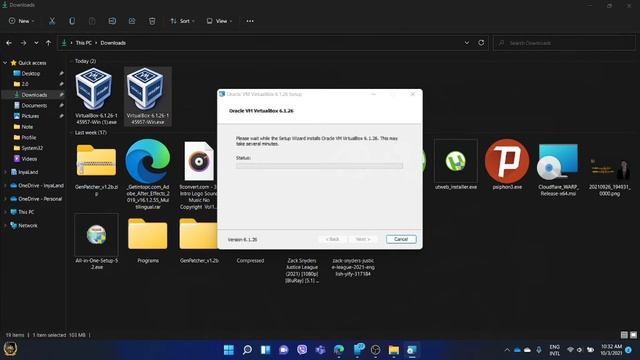This screenshot has width=640, height=360.
Task: Expand OneDrive - Personal tree node arrow
Action: 5,199
